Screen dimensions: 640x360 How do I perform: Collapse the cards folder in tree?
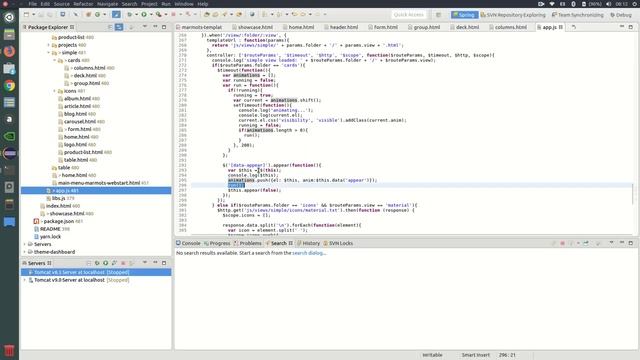tap(55, 60)
